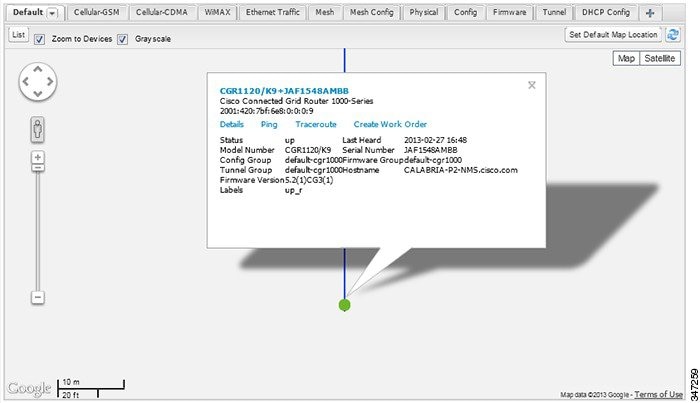Screen dimensions: 700x403
Task: Add a new tab with plus icon
Action: point(650,13)
